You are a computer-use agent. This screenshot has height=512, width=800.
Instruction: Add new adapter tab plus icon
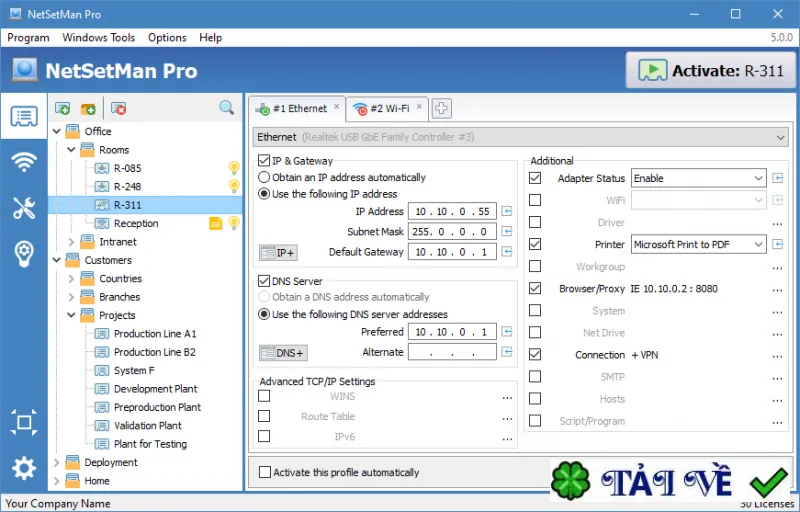(441, 108)
